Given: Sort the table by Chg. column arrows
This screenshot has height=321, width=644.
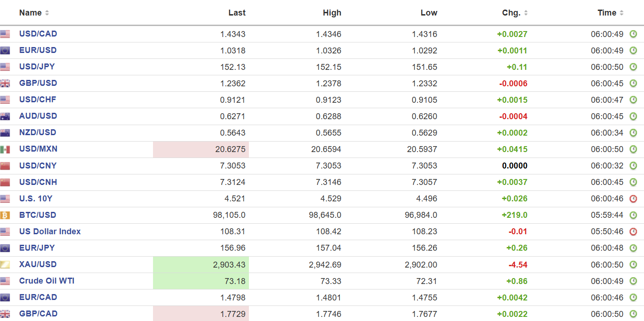Looking at the screenshot, I should click(526, 13).
